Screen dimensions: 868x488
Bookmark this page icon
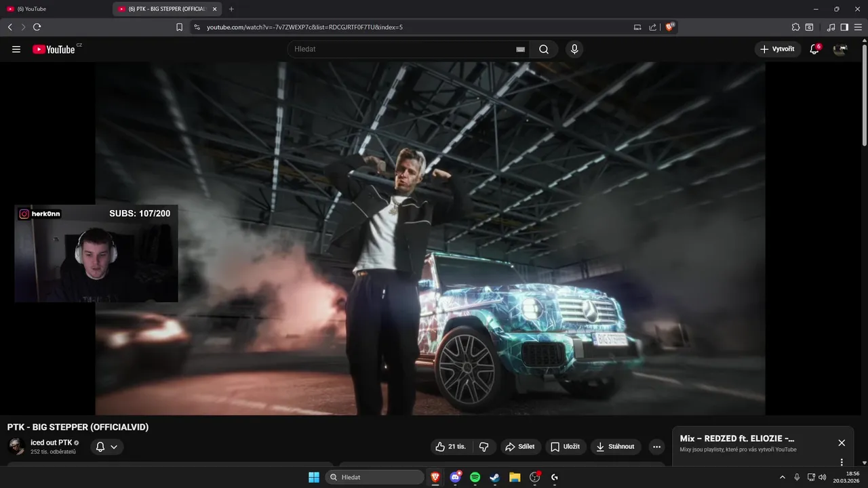point(179,27)
